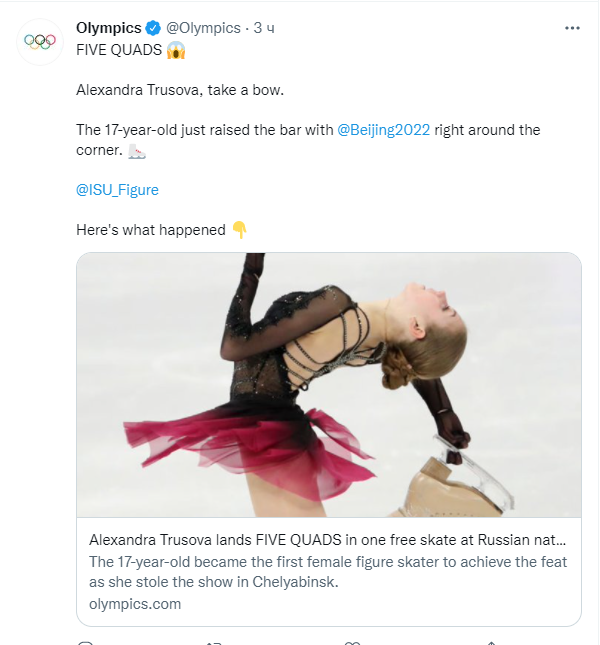The image size is (600, 645).
Task: Click 'Alexandra Trusova, take a bow.' line
Action: coord(180,89)
